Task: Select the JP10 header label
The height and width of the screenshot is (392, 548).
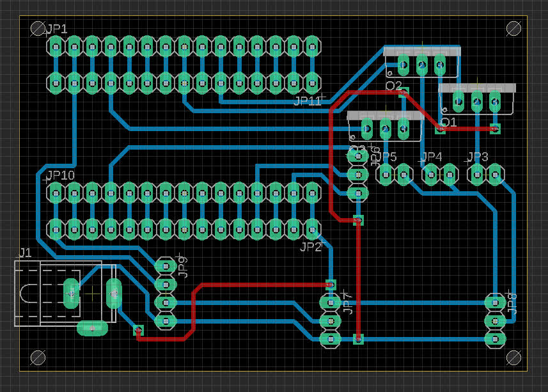Action: tap(61, 175)
